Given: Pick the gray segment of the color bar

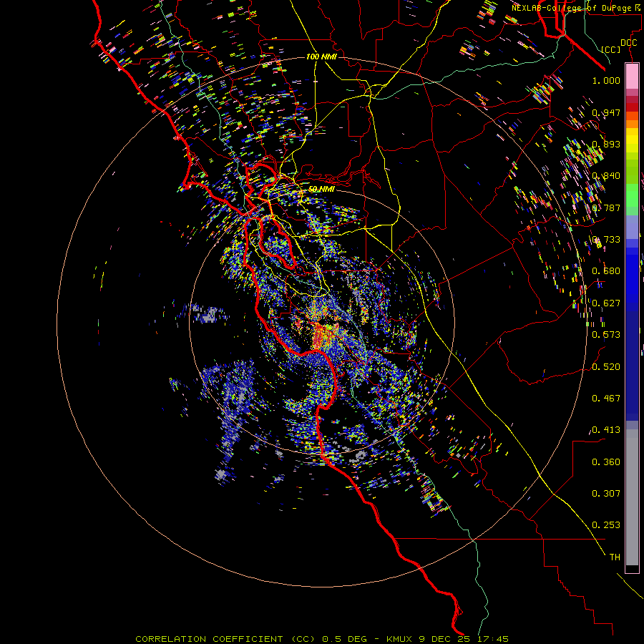Looking at the screenshot, I should pyautogui.click(x=632, y=497).
